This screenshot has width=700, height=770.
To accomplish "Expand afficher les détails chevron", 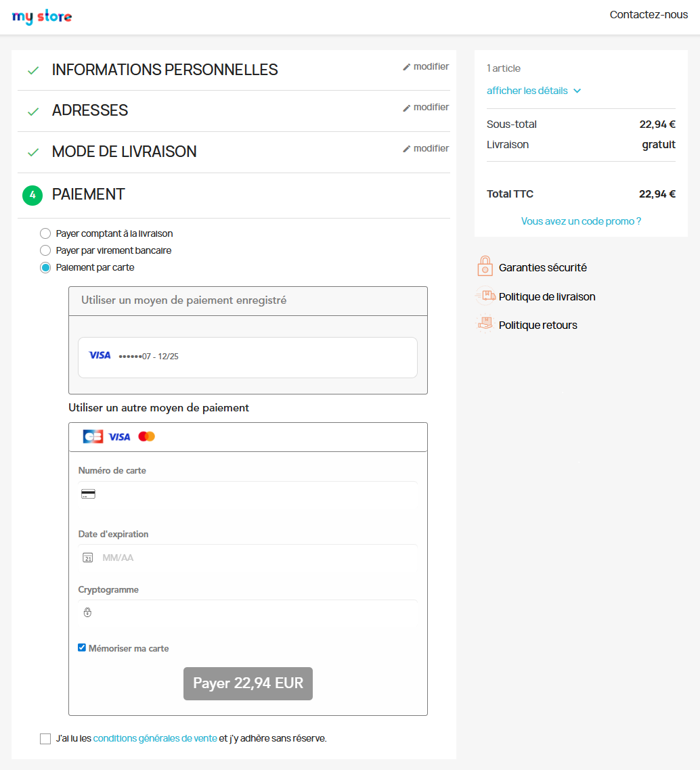I will [x=577, y=91].
